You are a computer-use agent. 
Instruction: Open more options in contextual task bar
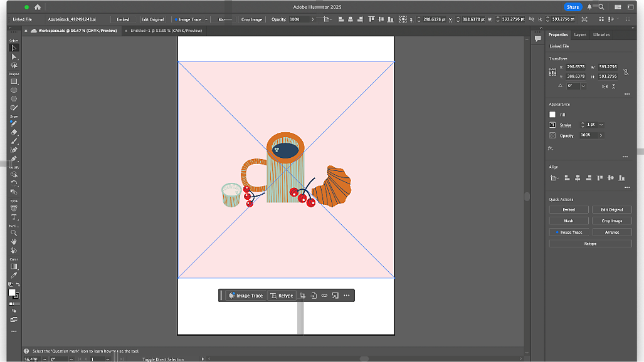click(x=347, y=296)
